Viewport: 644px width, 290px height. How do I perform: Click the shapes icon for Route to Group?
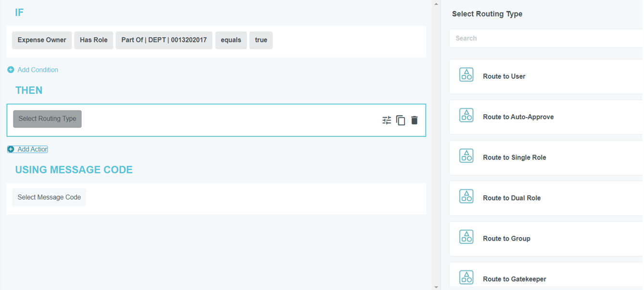pos(466,237)
